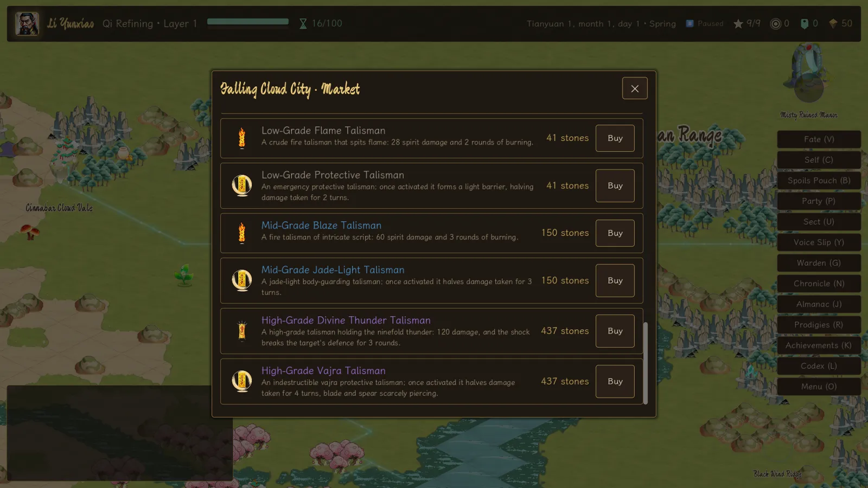Click the High-Grade Vajra Talisman icon
The width and height of the screenshot is (868, 488).
[242, 381]
